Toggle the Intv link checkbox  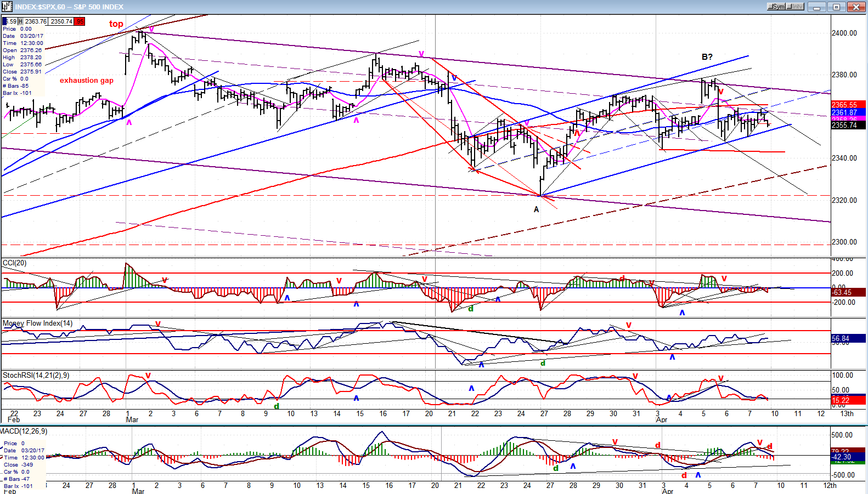(x=795, y=7)
